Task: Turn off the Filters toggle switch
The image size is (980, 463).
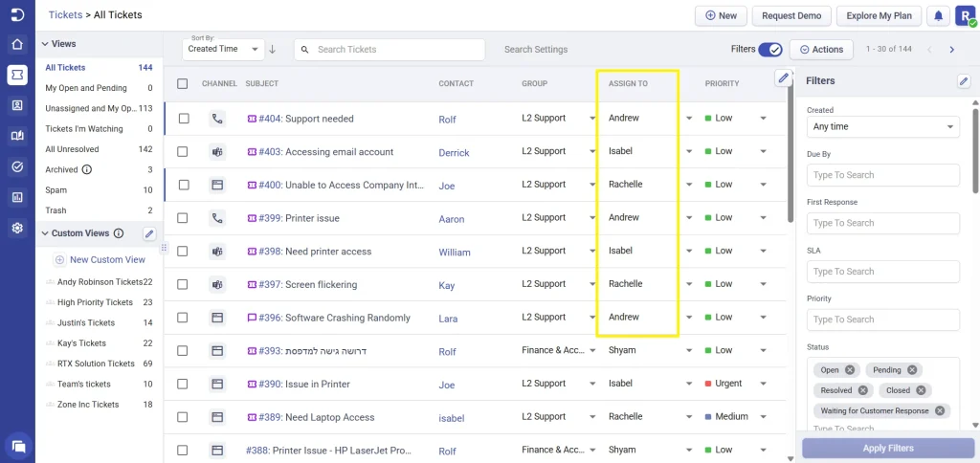Action: pyautogui.click(x=770, y=50)
